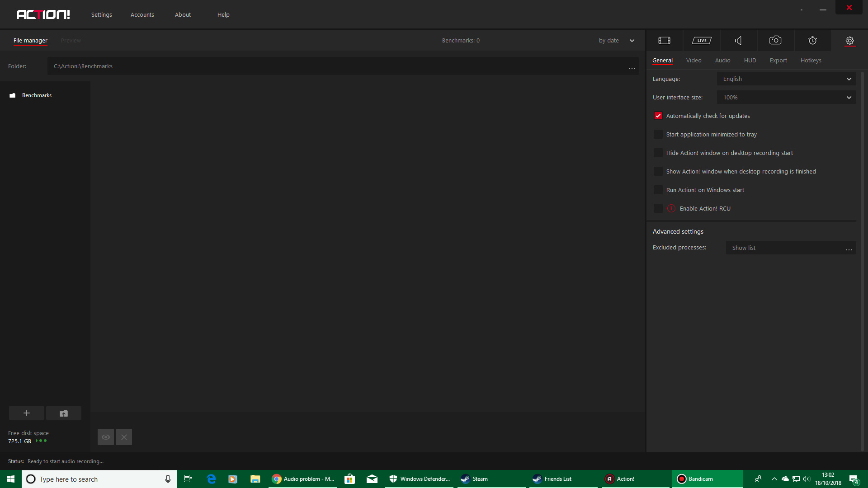868x488 pixels.
Task: Switch to video recording mode
Action: click(x=664, y=40)
